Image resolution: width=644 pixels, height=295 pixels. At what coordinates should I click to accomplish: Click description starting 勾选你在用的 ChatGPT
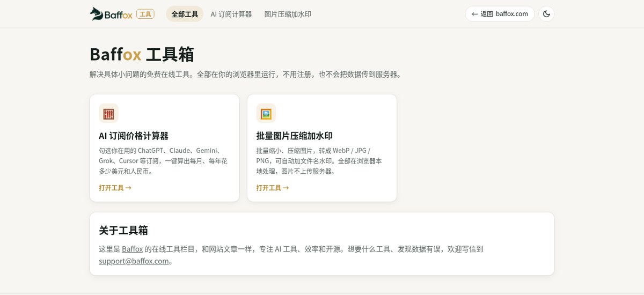[164, 161]
